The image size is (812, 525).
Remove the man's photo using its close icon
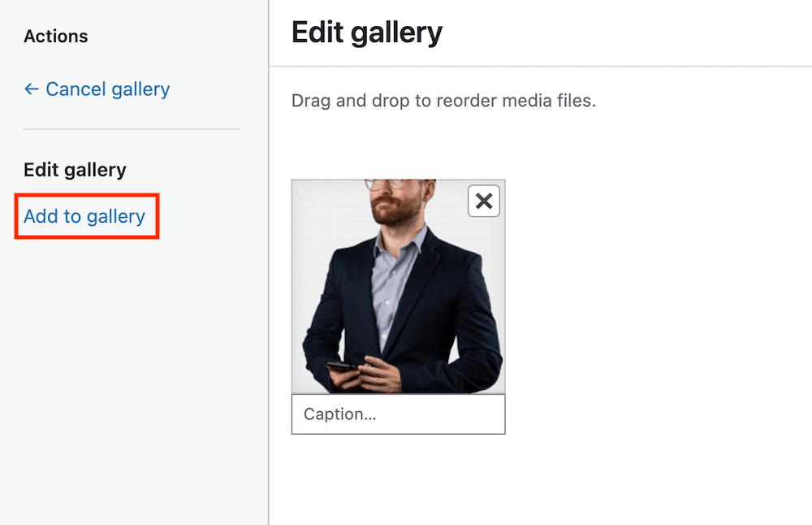click(x=483, y=201)
